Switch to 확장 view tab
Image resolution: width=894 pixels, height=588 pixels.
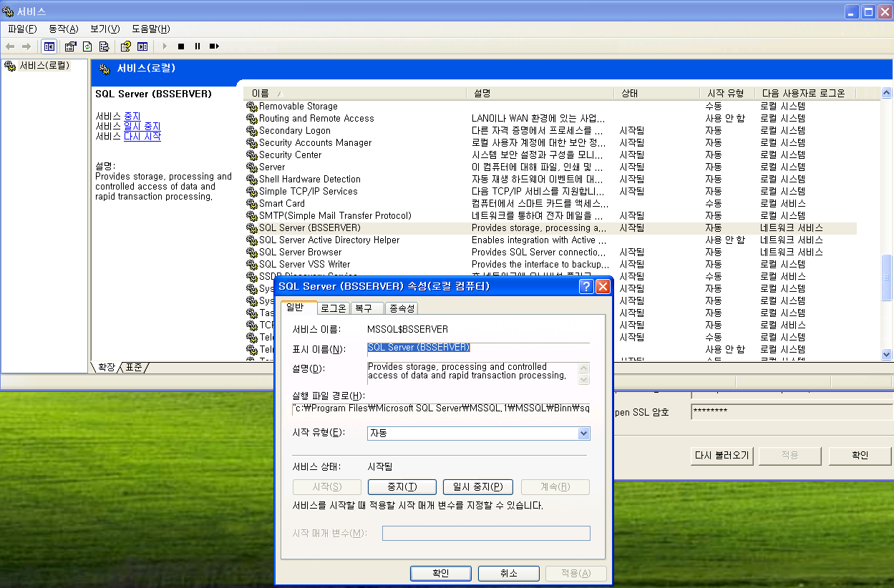106,367
